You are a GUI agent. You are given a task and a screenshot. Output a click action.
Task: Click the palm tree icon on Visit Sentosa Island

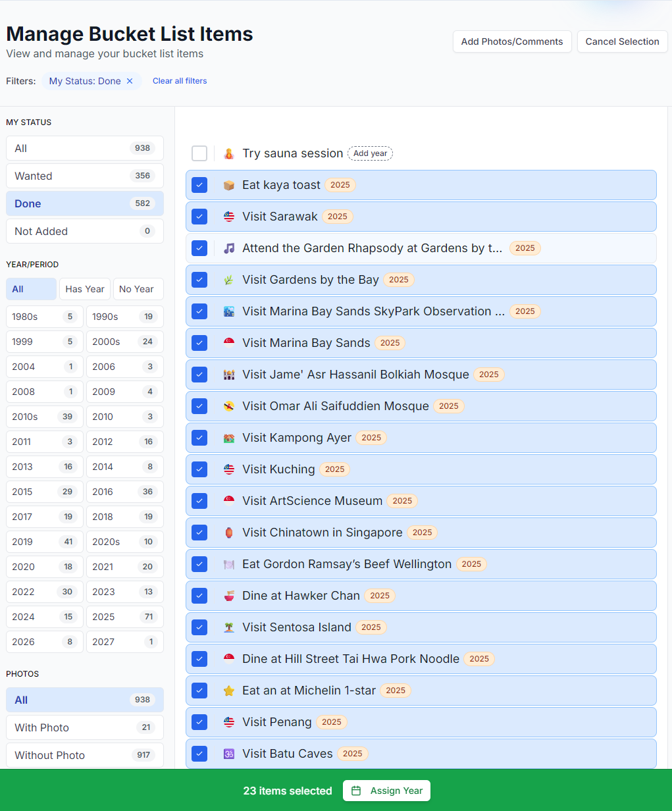(x=228, y=627)
